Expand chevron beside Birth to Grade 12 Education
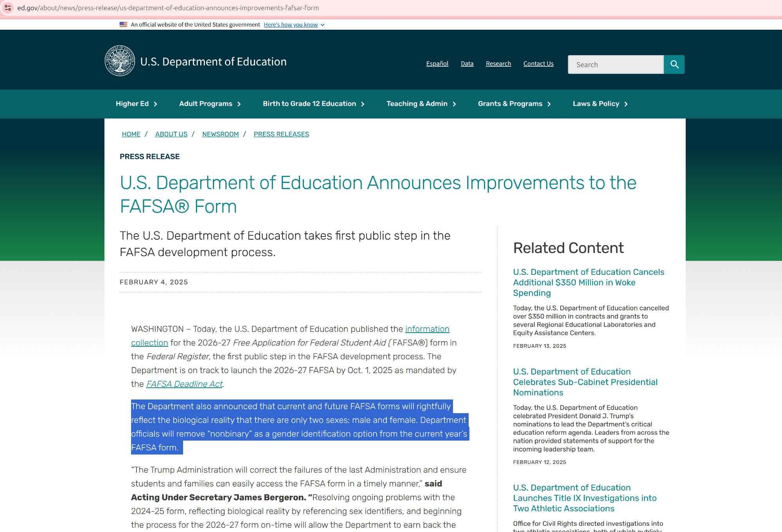This screenshot has height=532, width=782. pos(363,104)
